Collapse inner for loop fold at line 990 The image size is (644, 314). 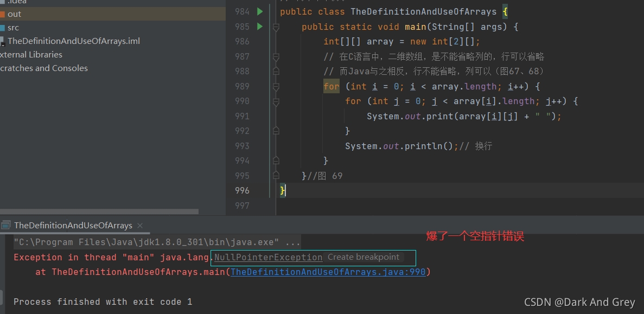tap(276, 101)
